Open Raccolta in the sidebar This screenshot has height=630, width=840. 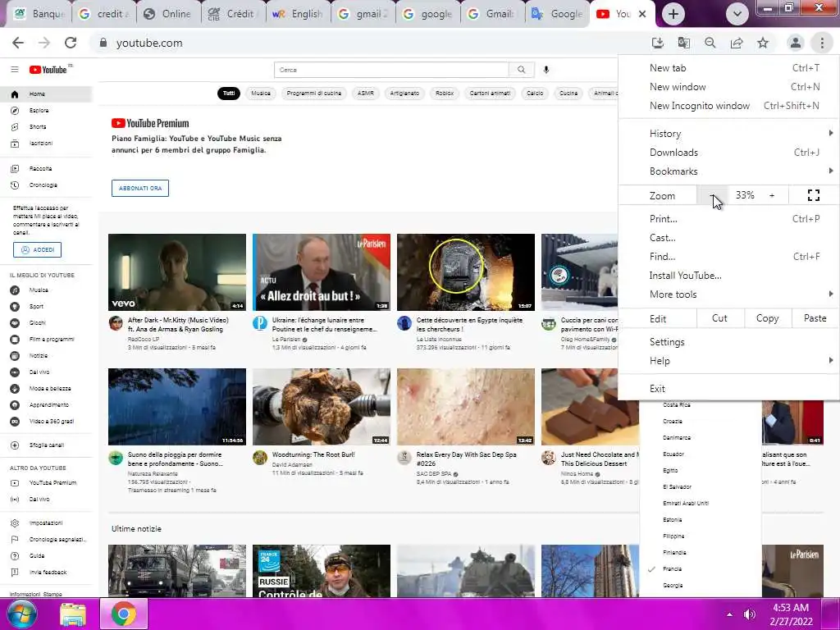point(46,168)
